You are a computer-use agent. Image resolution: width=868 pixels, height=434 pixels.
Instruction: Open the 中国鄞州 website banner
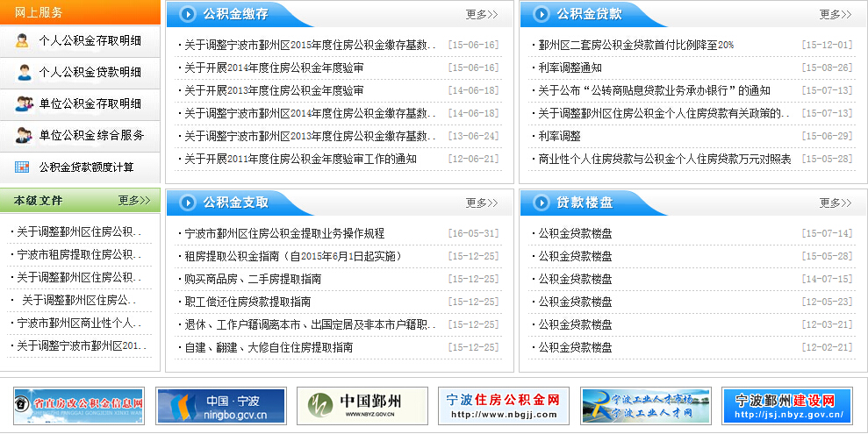coord(362,406)
